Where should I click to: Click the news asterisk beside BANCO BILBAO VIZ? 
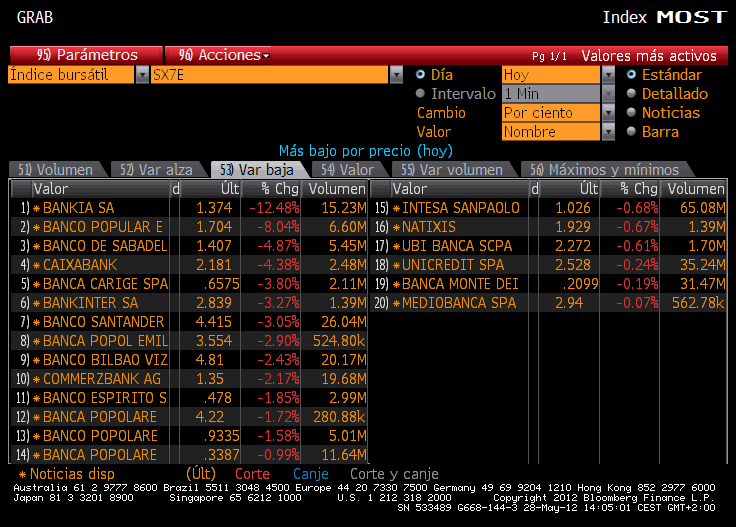pos(36,360)
